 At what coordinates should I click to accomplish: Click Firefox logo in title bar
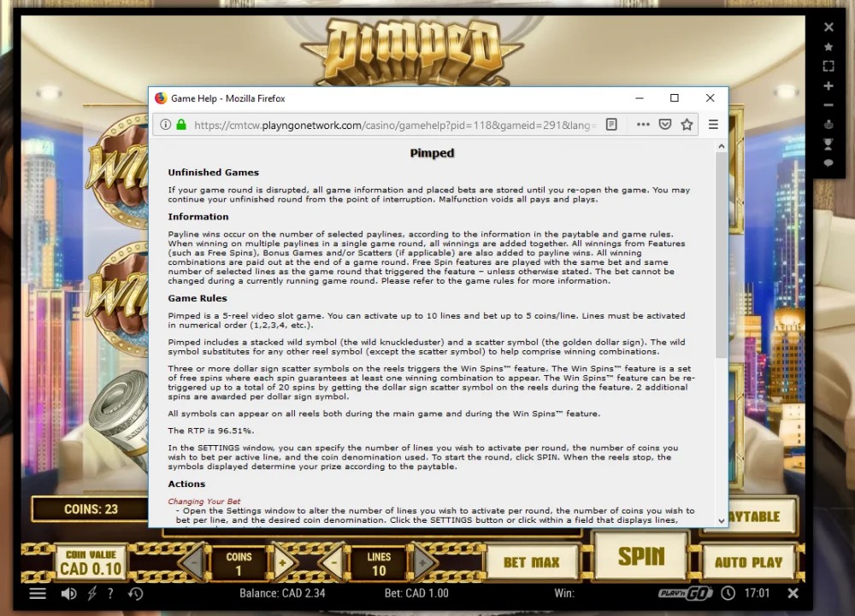(x=161, y=98)
